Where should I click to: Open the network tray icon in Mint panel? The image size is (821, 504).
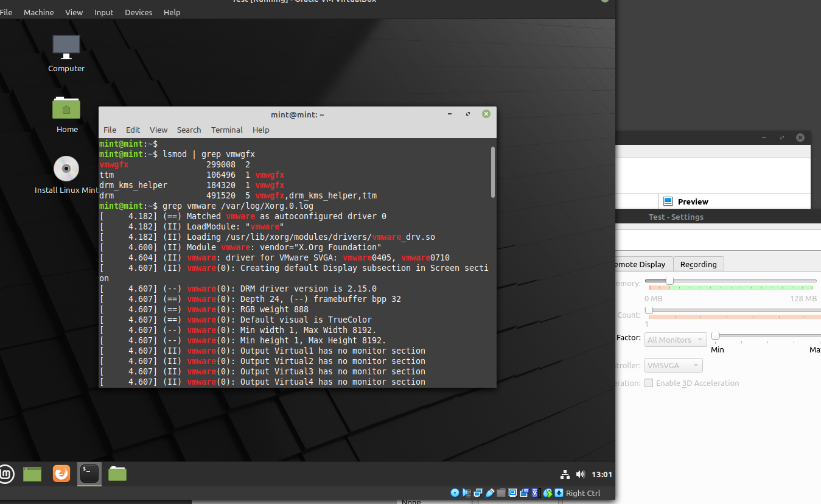[565, 474]
